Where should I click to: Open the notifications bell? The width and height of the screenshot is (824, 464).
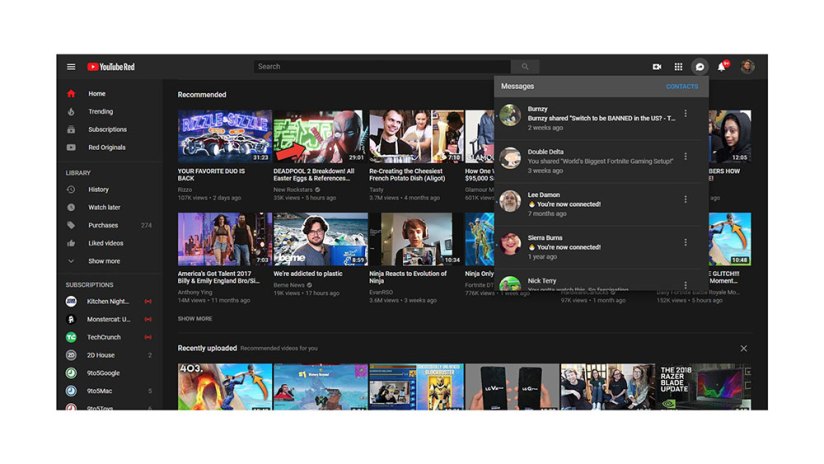pyautogui.click(x=722, y=66)
